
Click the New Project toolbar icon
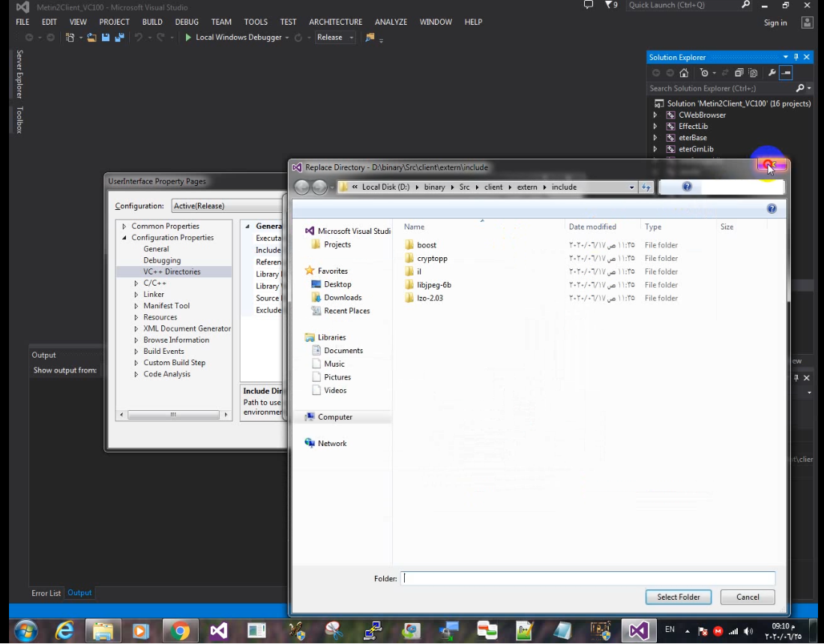pos(70,37)
